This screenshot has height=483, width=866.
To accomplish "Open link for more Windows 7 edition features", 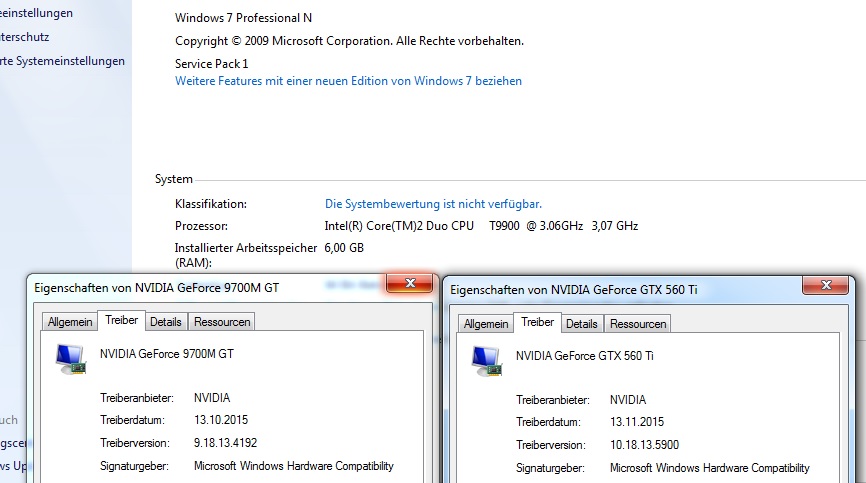I will [x=348, y=81].
